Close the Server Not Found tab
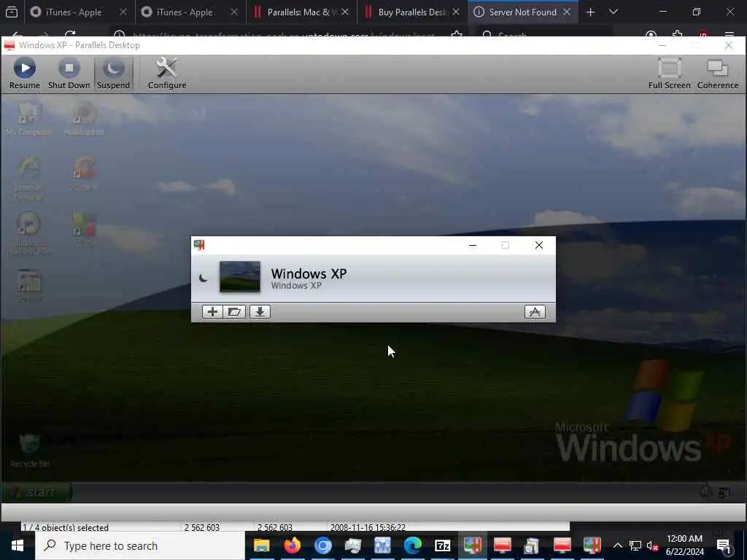This screenshot has height=560, width=747. pyautogui.click(x=567, y=12)
